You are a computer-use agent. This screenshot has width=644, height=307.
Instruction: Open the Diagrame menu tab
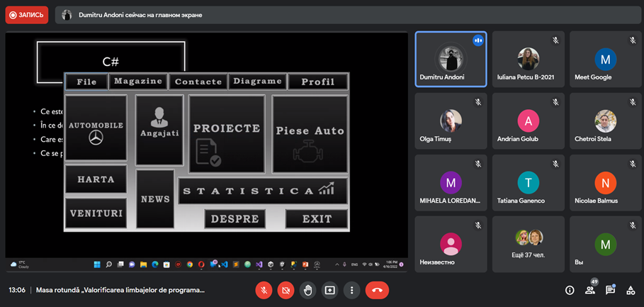tap(258, 82)
